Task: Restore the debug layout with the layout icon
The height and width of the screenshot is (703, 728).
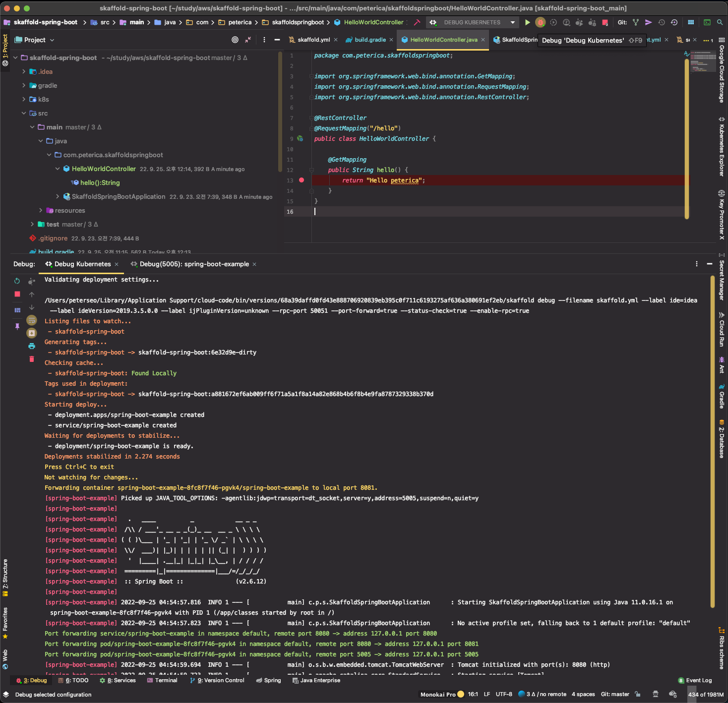Action: (17, 310)
